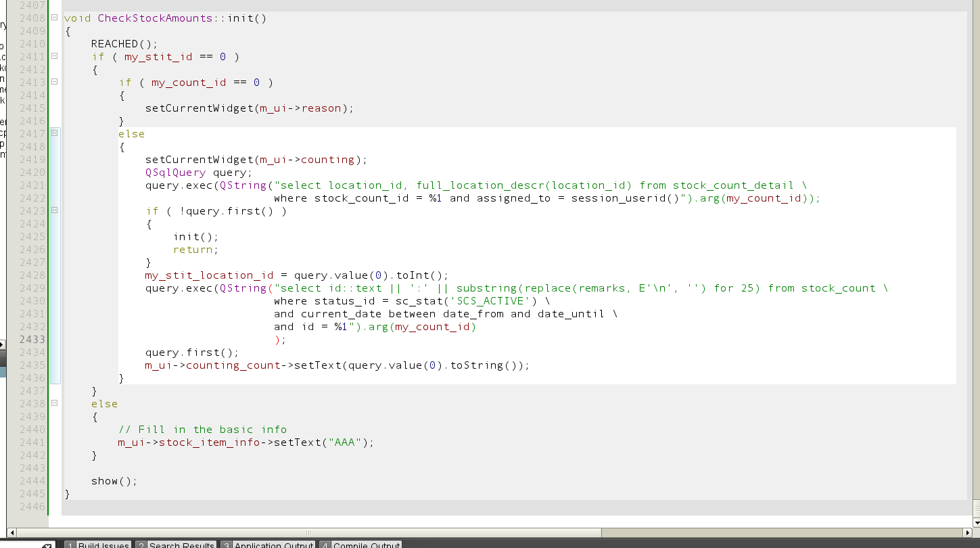The height and width of the screenshot is (548, 980).
Task: Click the horizontal scrollbar left arrow
Action: point(11,532)
